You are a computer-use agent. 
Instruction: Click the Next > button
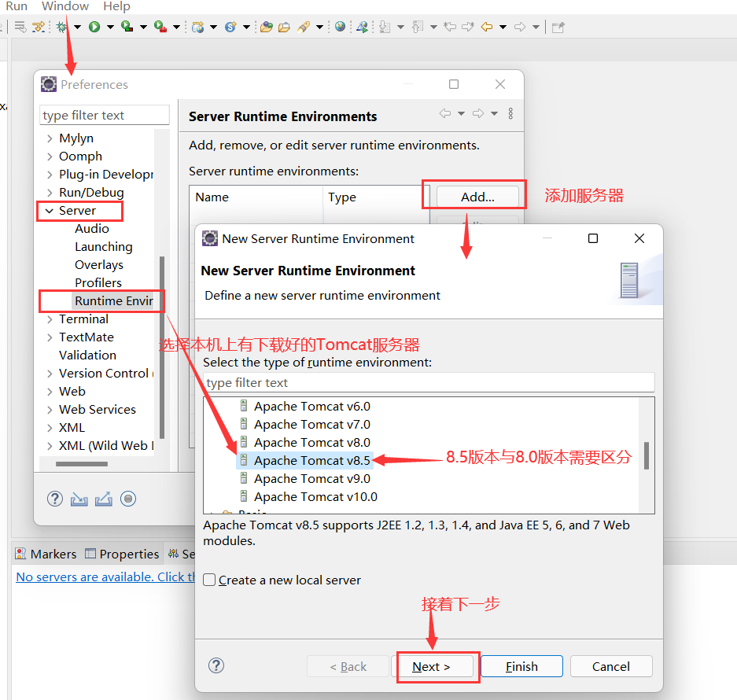(432, 666)
